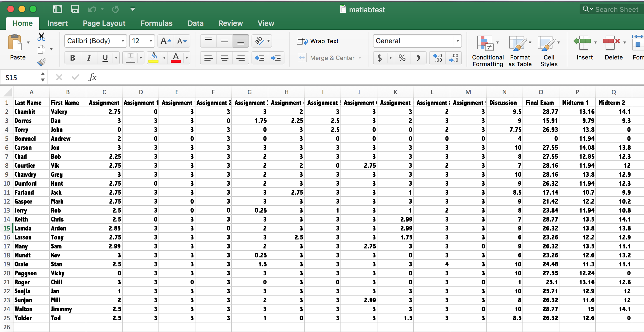
Task: Open the font size dropdown arrow
Action: pyautogui.click(x=151, y=41)
